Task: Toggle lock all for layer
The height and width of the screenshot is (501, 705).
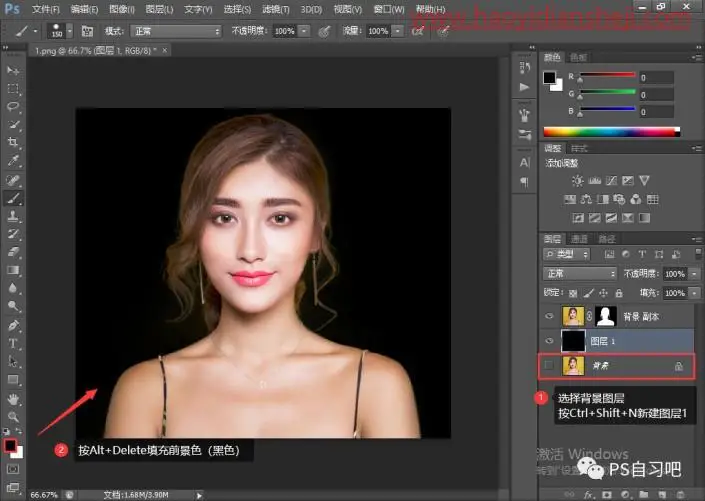Action: click(x=619, y=293)
